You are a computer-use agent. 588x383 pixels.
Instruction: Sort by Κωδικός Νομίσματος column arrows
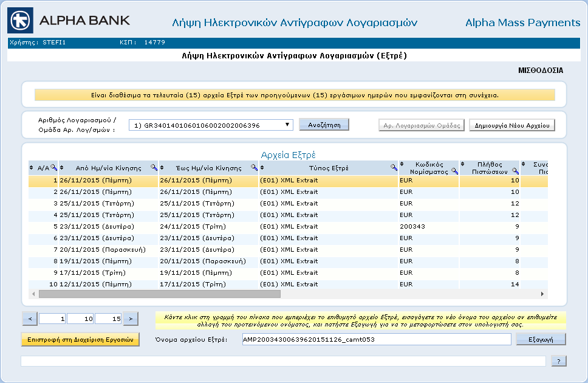pyautogui.click(x=402, y=164)
